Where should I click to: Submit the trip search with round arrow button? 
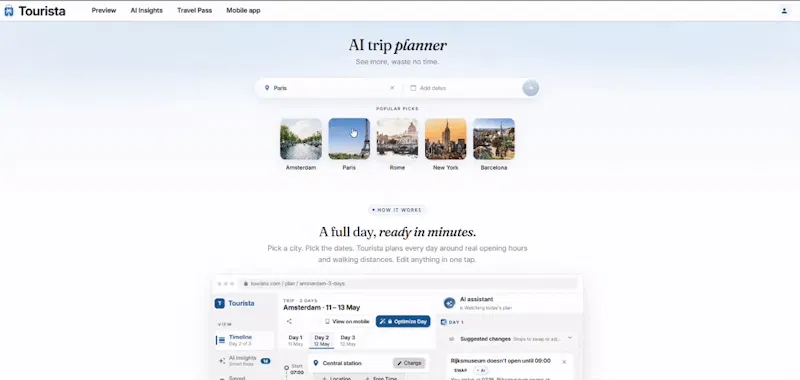531,88
